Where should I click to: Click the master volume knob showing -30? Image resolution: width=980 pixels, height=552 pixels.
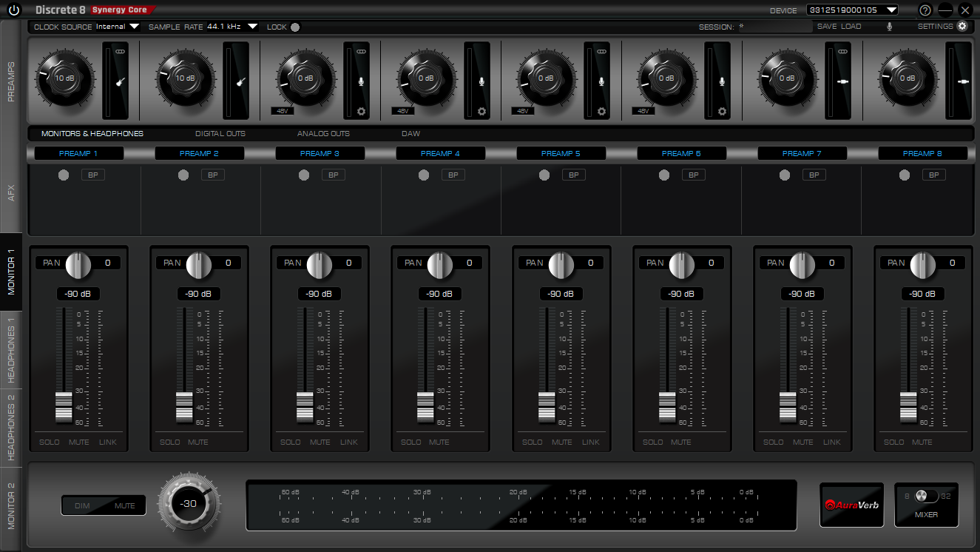(x=188, y=504)
